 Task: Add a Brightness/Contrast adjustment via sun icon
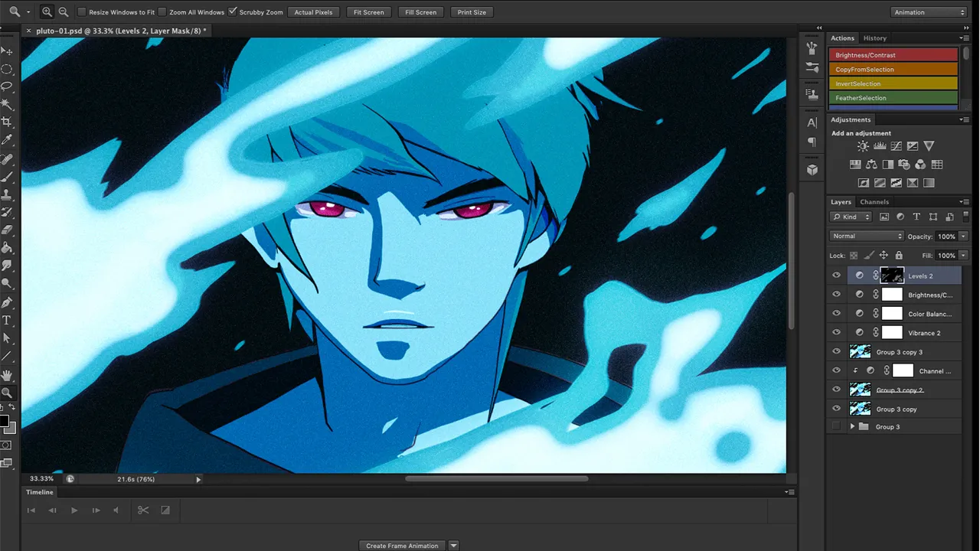click(x=863, y=146)
